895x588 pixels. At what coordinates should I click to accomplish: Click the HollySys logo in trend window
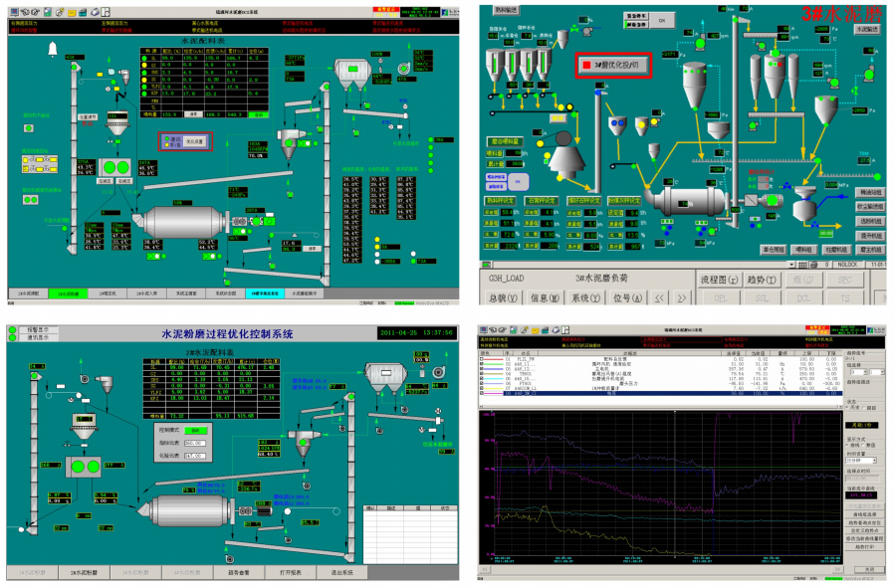(875, 330)
